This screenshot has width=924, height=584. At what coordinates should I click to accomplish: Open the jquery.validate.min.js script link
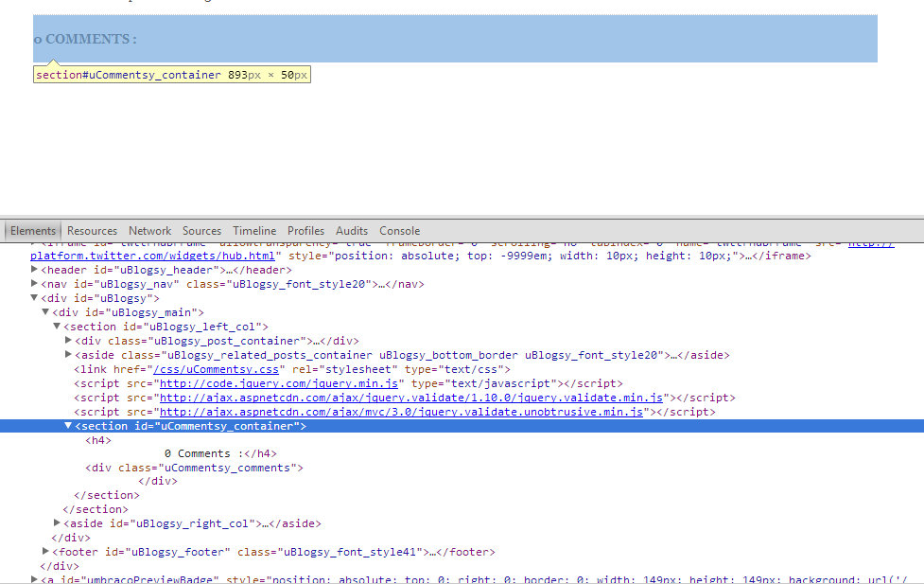[411, 398]
